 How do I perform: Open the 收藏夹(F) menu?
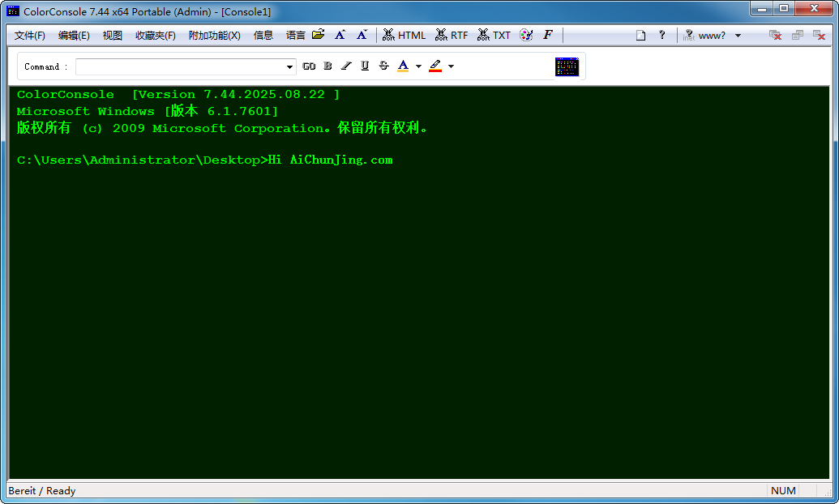coord(155,36)
